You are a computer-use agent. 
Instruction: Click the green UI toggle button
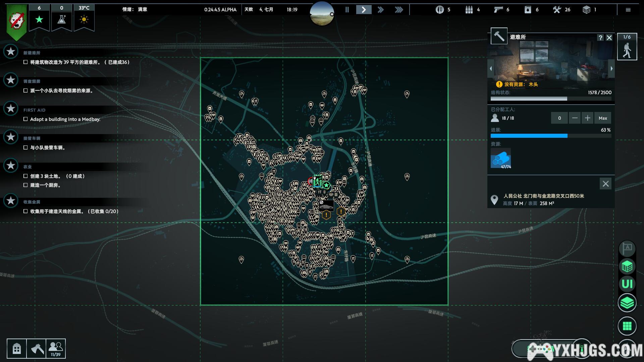pos(627,284)
